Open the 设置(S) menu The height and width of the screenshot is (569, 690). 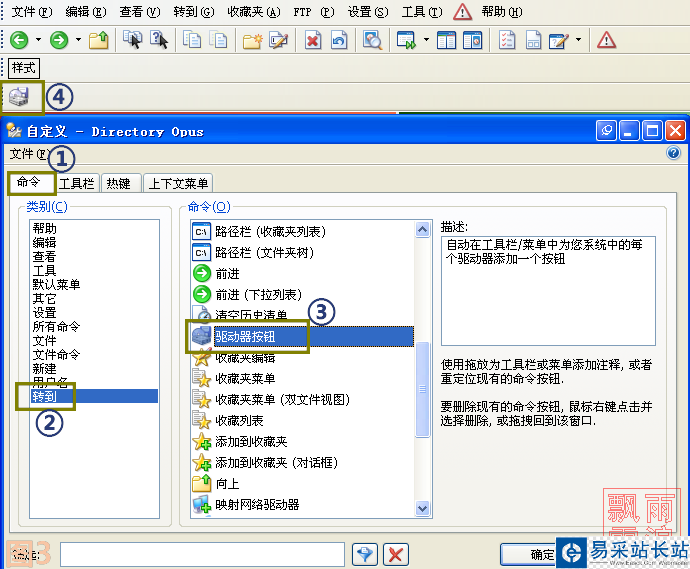[368, 12]
